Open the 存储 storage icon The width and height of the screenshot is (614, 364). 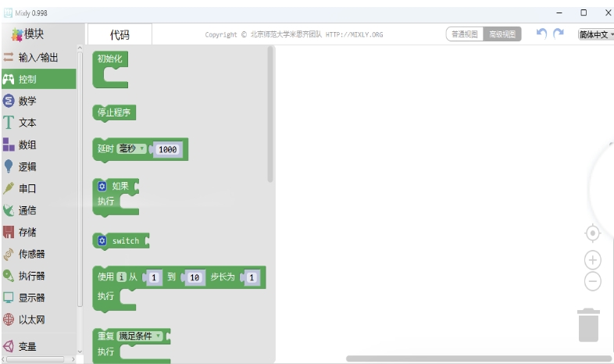click(x=9, y=232)
